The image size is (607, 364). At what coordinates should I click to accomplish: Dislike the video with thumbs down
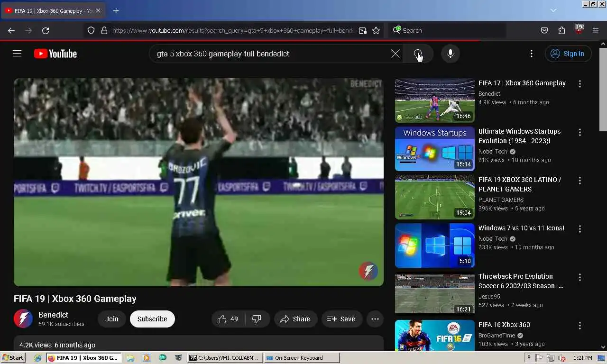[257, 319]
